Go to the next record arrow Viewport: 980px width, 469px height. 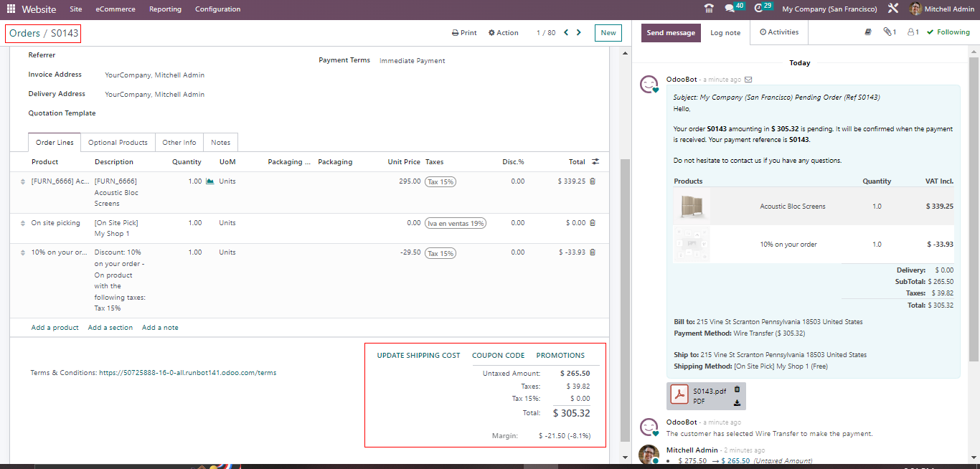coord(579,32)
